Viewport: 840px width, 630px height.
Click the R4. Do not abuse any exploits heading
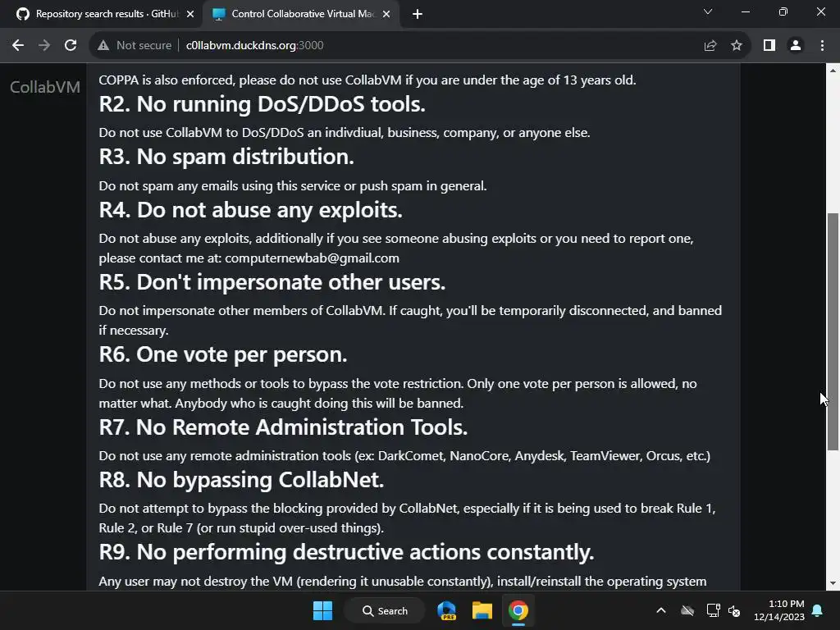[x=251, y=210]
